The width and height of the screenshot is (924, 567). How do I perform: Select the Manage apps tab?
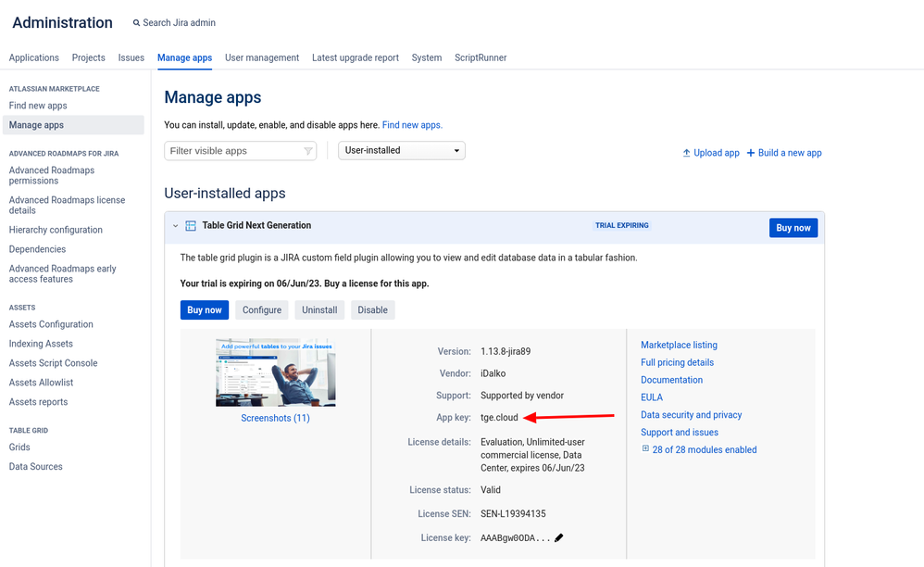pos(184,57)
